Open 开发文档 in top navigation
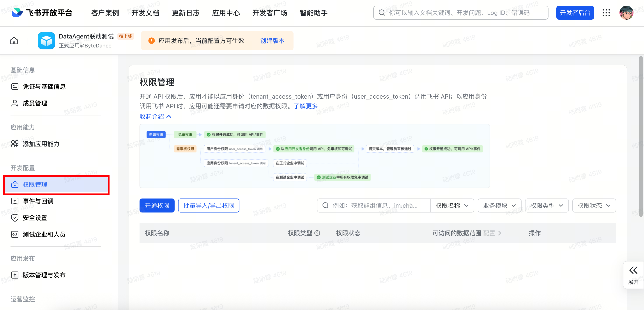The width and height of the screenshot is (644, 310). [x=145, y=13]
